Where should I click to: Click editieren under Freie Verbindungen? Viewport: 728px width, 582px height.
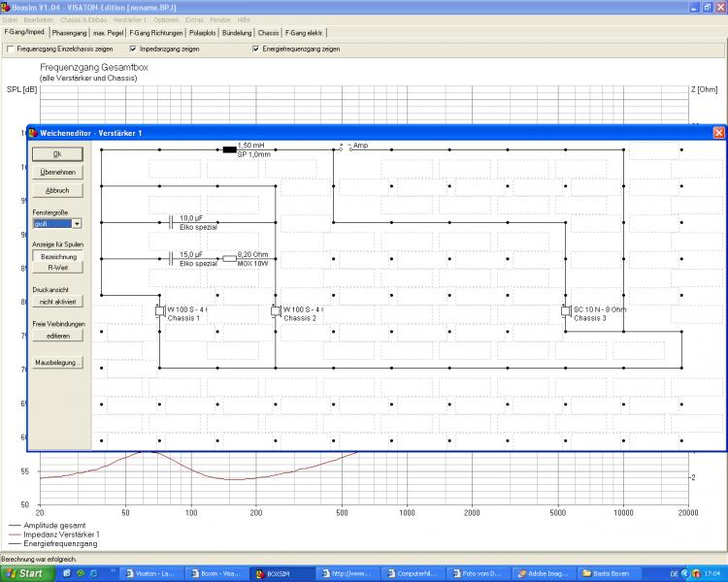57,335
